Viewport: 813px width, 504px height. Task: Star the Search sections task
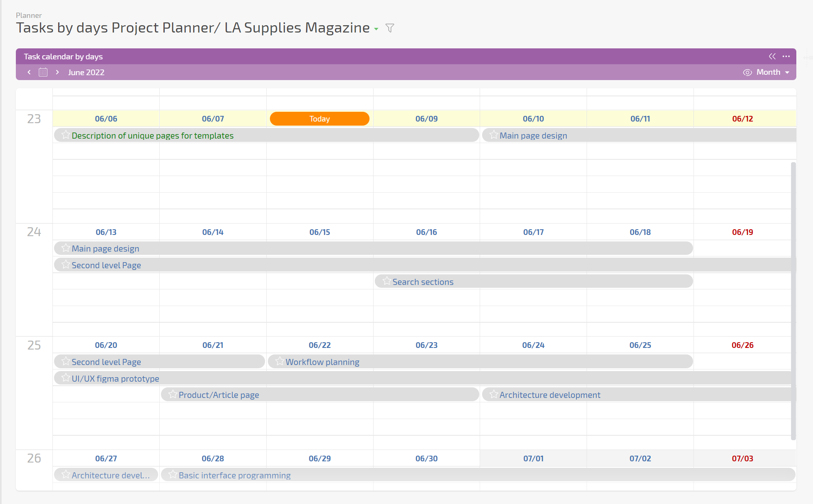point(387,281)
